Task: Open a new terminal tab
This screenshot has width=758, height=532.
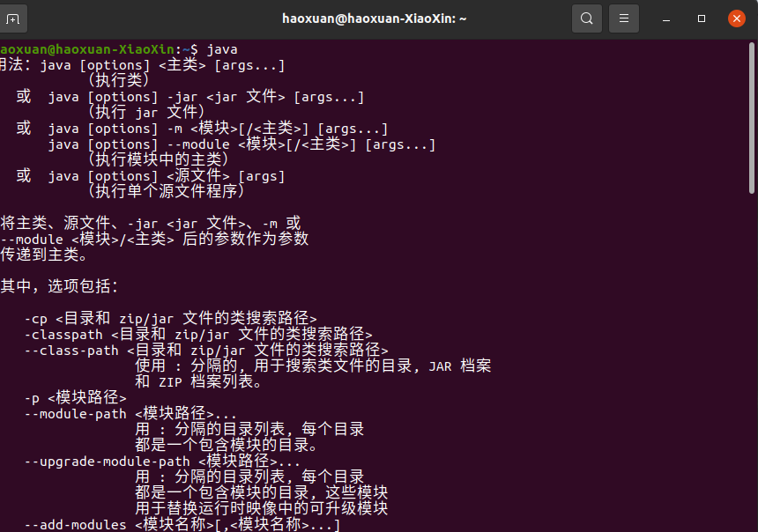Action: tap(13, 18)
